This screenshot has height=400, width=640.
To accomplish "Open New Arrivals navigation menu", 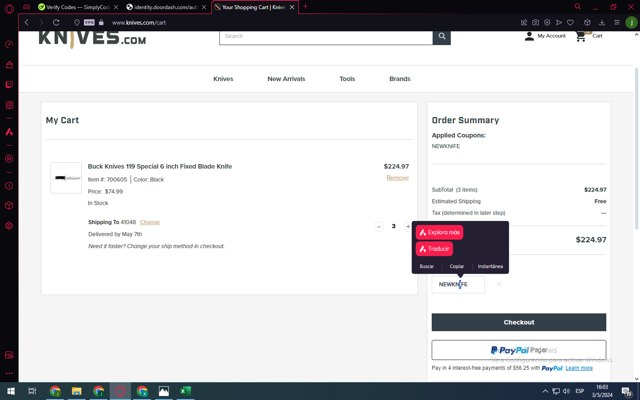I will [x=286, y=79].
